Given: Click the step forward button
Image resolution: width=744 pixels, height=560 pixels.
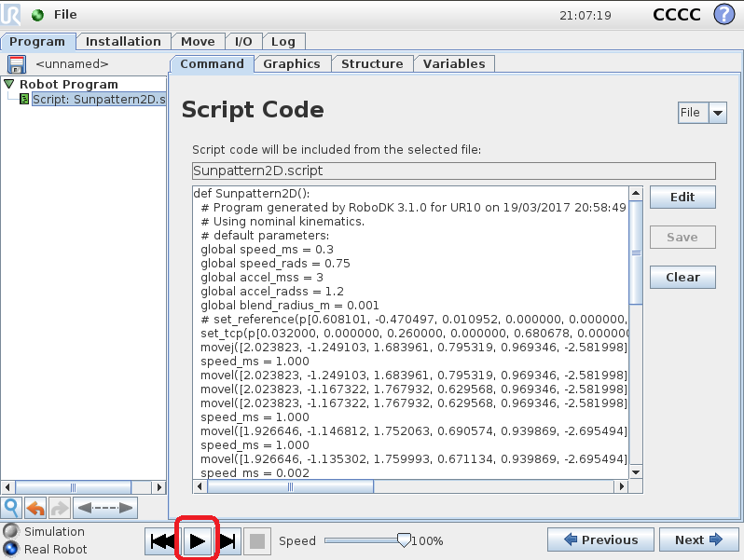Looking at the screenshot, I should pyautogui.click(x=228, y=540).
